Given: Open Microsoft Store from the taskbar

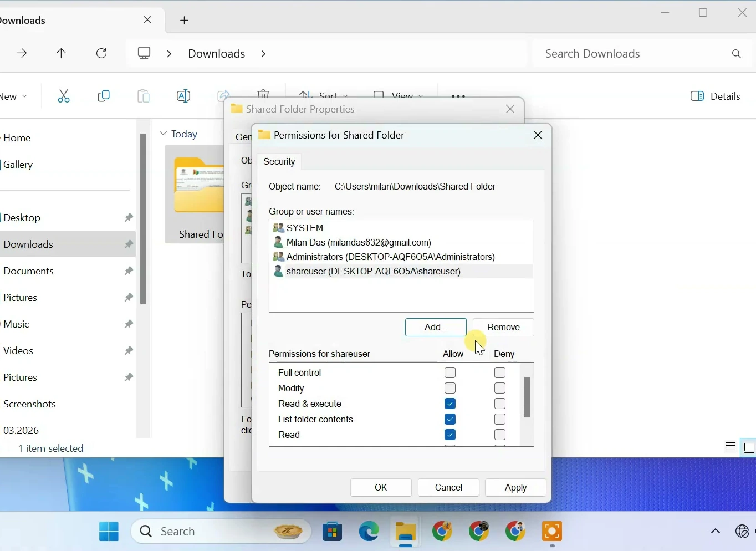Looking at the screenshot, I should [x=333, y=532].
